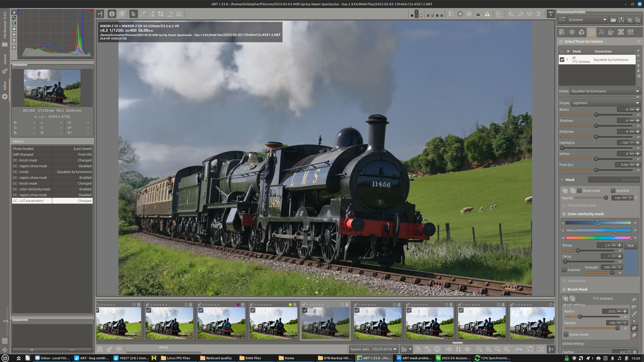Screen dimensions: 644x362
Task: Uncheck correction region 1 checkbox
Action: tap(562, 60)
